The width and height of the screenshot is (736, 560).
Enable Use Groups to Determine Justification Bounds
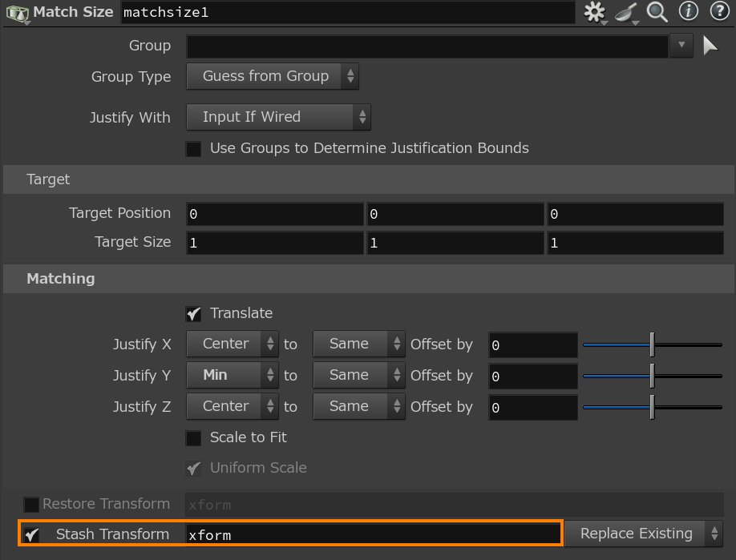pyautogui.click(x=193, y=149)
